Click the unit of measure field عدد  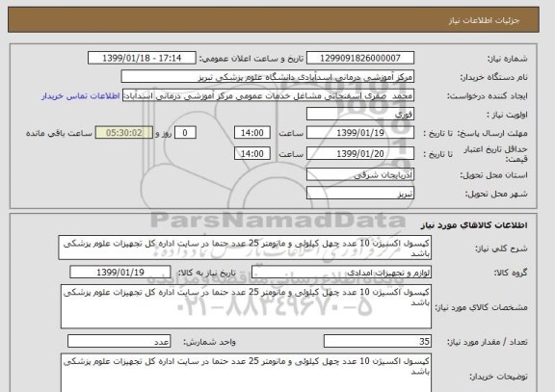[x=119, y=341]
